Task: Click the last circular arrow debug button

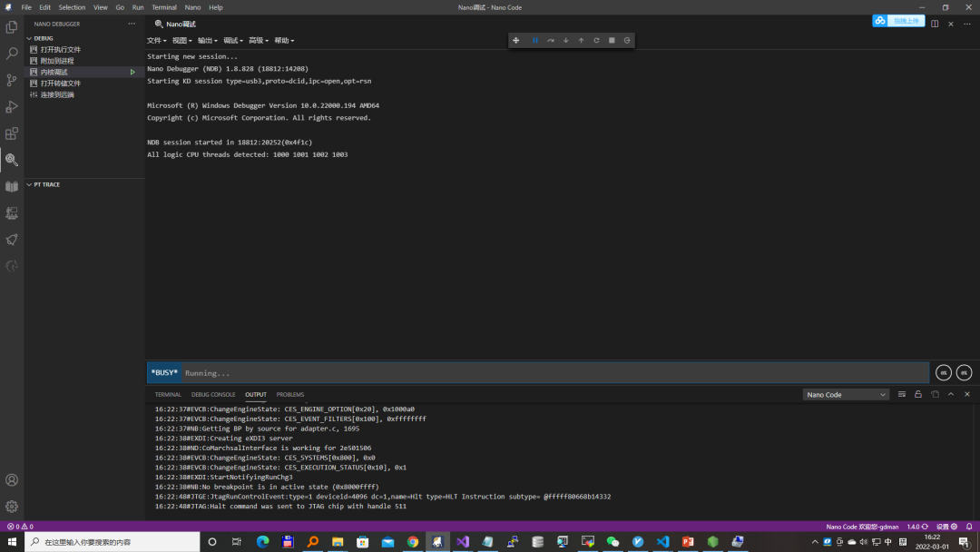Action: point(627,41)
